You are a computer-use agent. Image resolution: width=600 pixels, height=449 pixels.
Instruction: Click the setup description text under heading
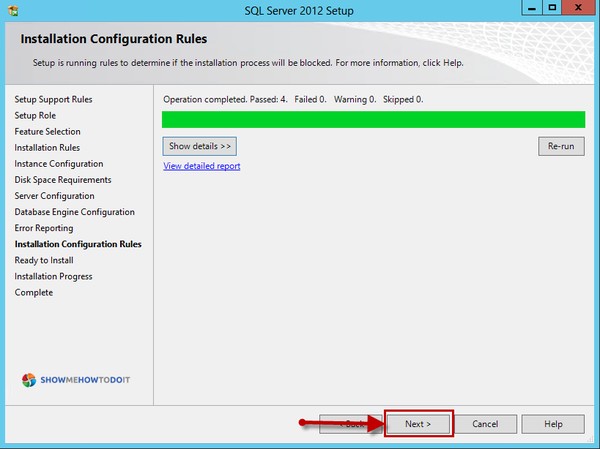[248, 63]
